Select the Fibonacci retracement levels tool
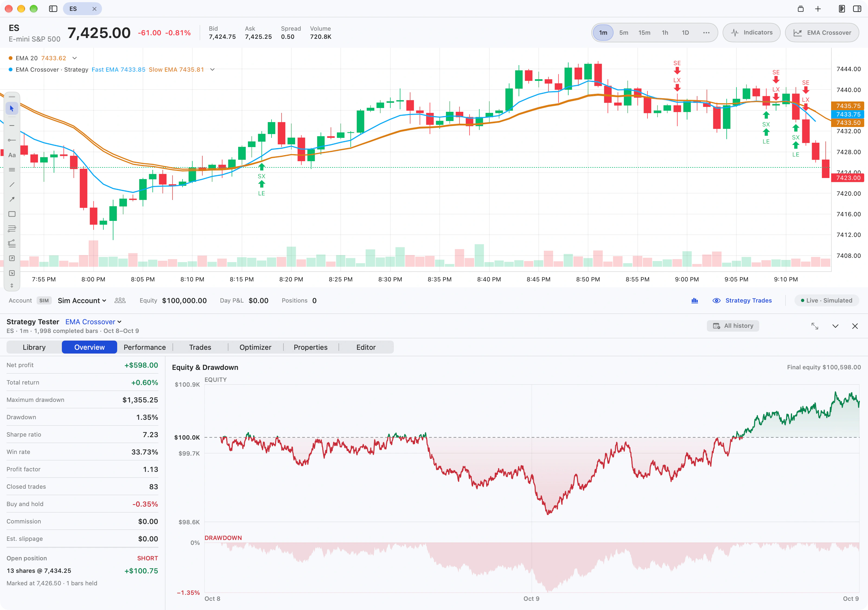 12,229
